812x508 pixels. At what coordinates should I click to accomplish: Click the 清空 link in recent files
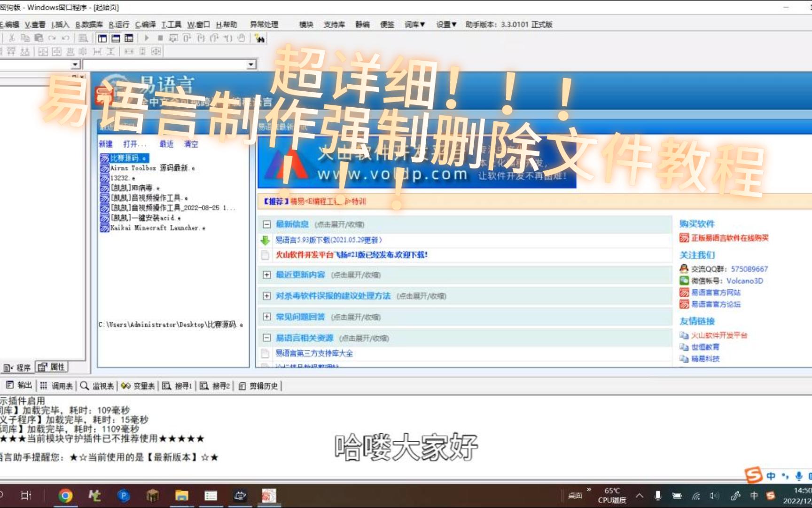[x=191, y=144]
